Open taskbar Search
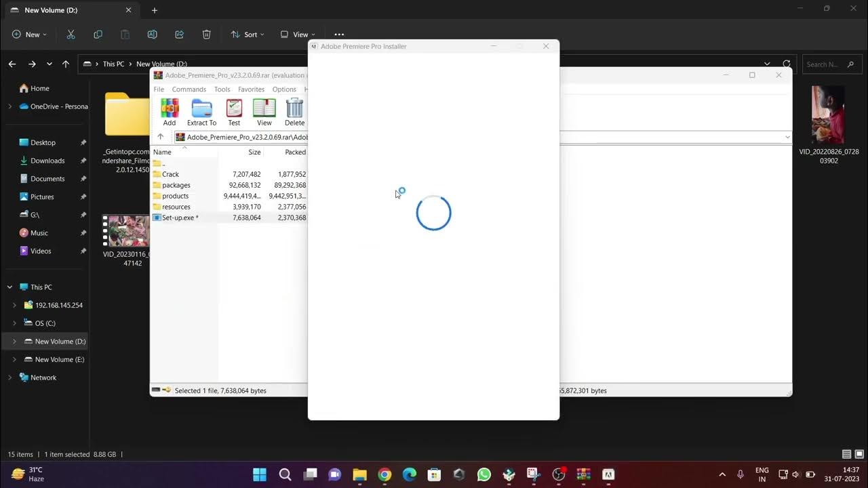 pos(285,474)
